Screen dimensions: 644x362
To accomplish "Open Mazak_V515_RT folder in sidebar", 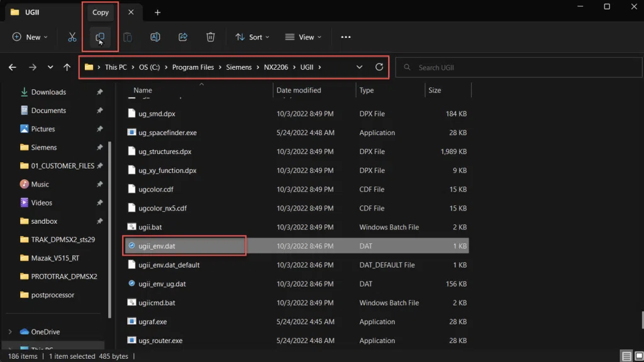I will pos(55,258).
